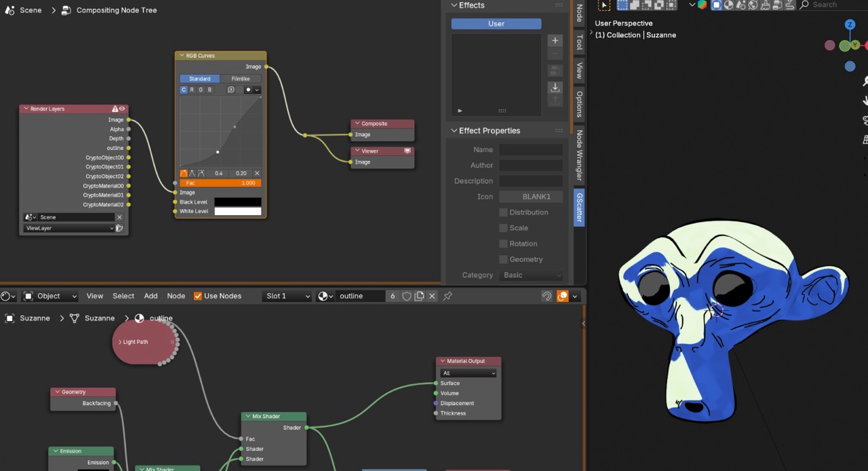
Task: Enable the Distribution checkbox
Action: pyautogui.click(x=503, y=212)
